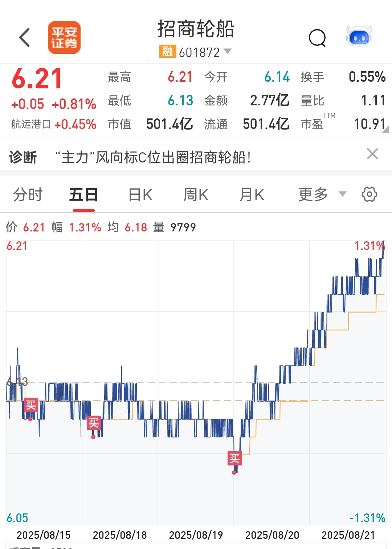Tap the chart 均 value 6.18
Screen dimensions: 392x549
[x=136, y=227]
